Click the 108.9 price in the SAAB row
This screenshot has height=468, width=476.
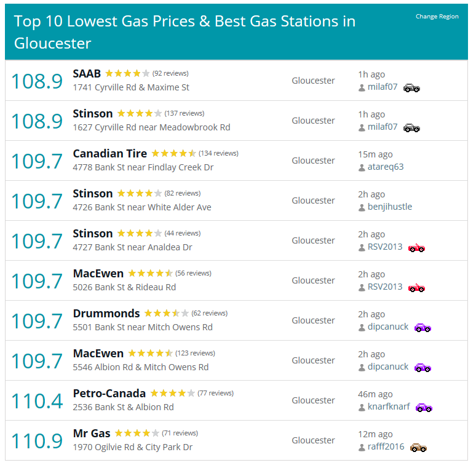coord(37,81)
